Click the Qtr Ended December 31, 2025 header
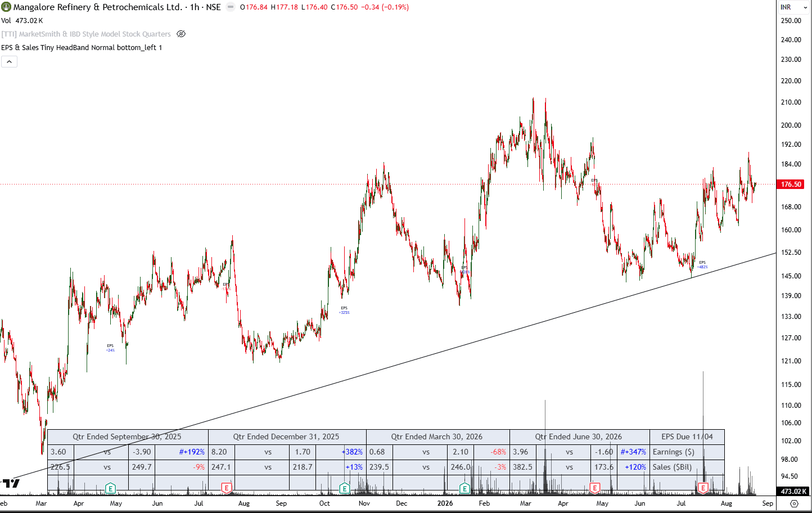Image resolution: width=812 pixels, height=513 pixels. [286, 437]
